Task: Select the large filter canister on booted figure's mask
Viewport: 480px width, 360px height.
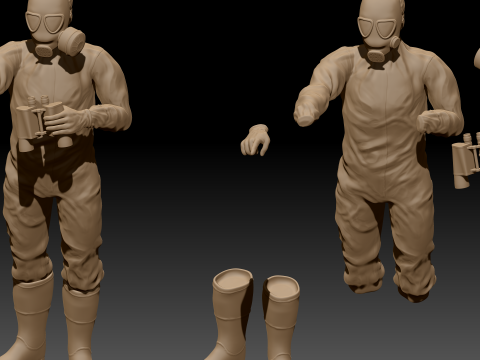Action: pos(71,41)
